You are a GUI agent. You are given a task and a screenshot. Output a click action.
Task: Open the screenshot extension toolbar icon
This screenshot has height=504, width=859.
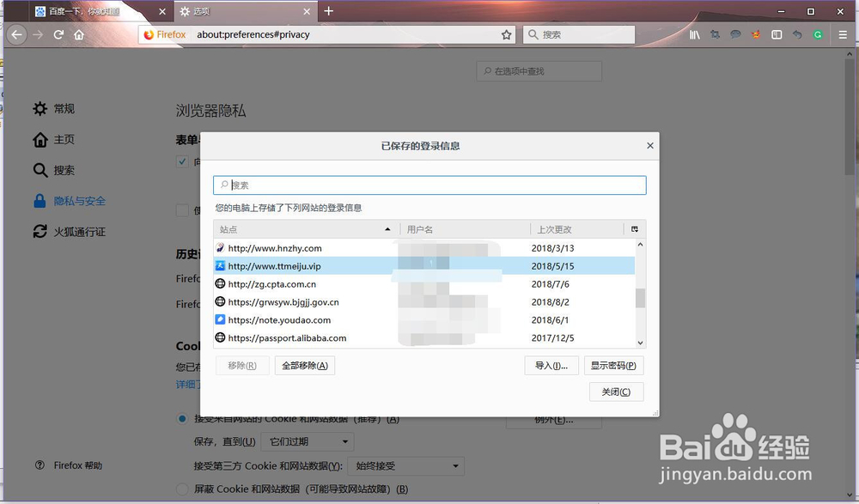pos(714,34)
